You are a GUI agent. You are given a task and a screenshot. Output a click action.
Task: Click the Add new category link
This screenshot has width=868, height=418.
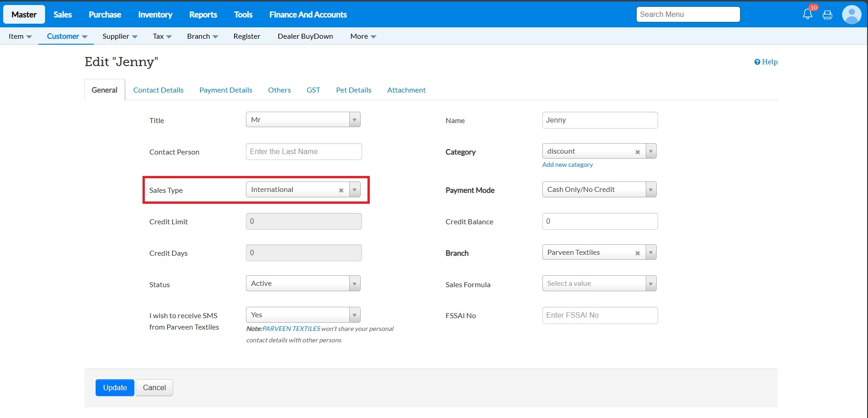click(x=567, y=165)
